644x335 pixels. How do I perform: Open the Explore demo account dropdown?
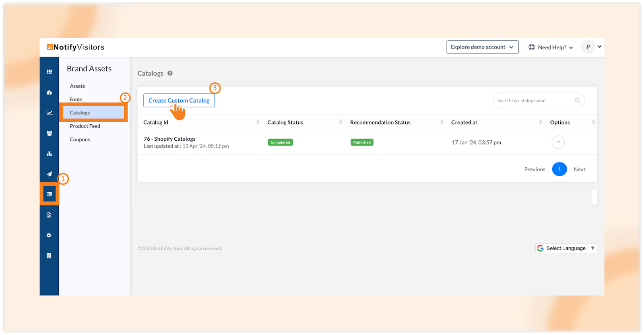[x=482, y=47]
